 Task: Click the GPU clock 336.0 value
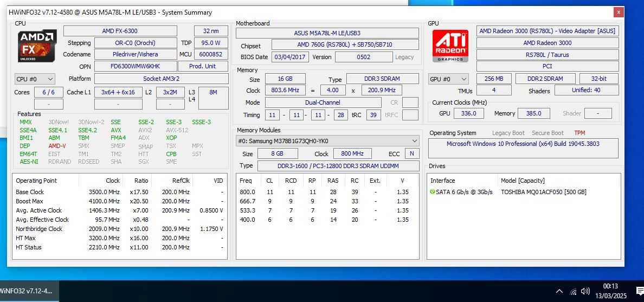[x=468, y=113]
